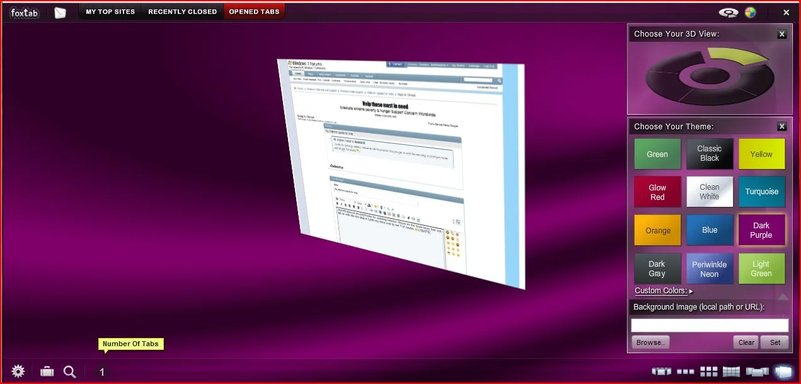Select the curved wall layout icon

coord(731,371)
